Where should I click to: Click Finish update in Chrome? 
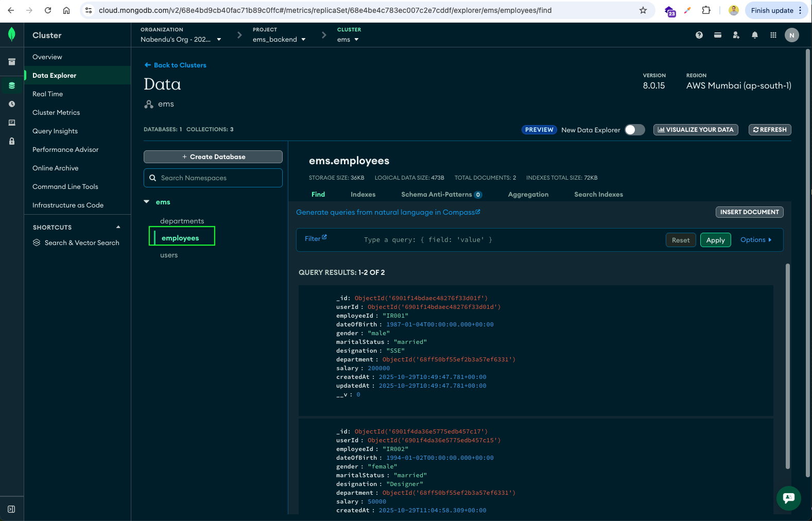pos(772,10)
